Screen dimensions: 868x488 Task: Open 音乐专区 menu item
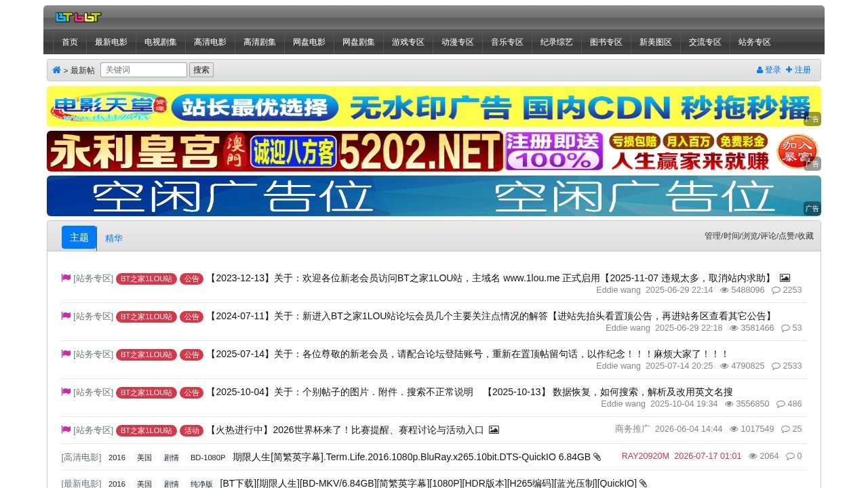(x=507, y=42)
